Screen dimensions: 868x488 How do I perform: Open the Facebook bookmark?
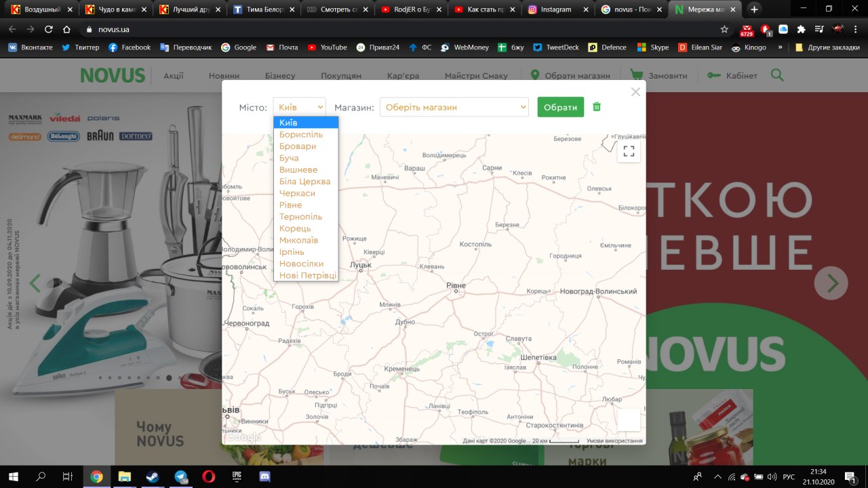pyautogui.click(x=129, y=47)
